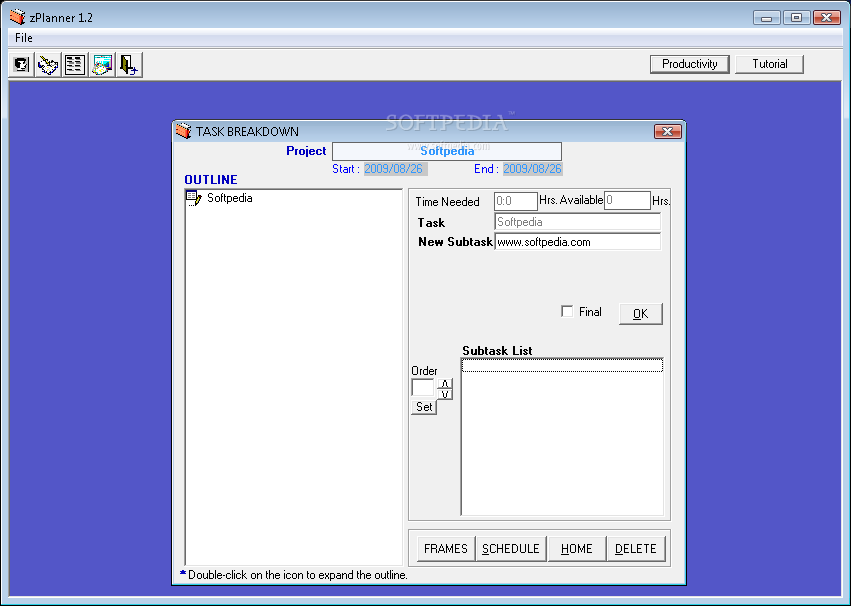Click the first toolbar icon with the chess piece
This screenshot has width=851, height=606.
(21, 65)
